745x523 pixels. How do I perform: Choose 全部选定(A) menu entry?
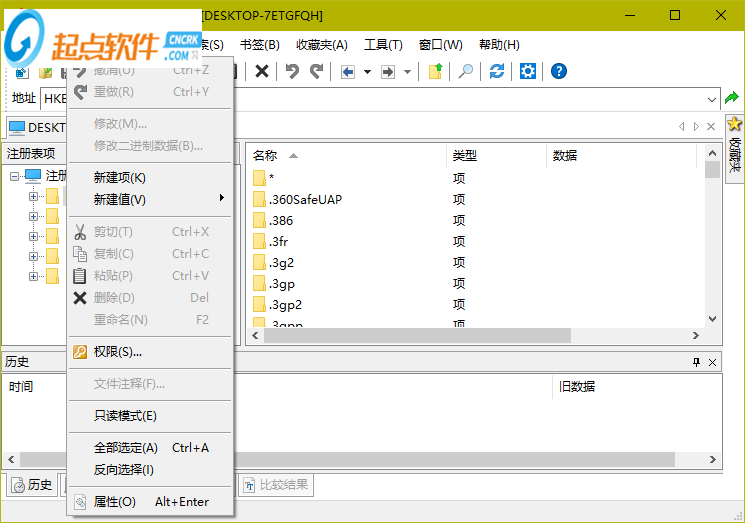point(126,448)
